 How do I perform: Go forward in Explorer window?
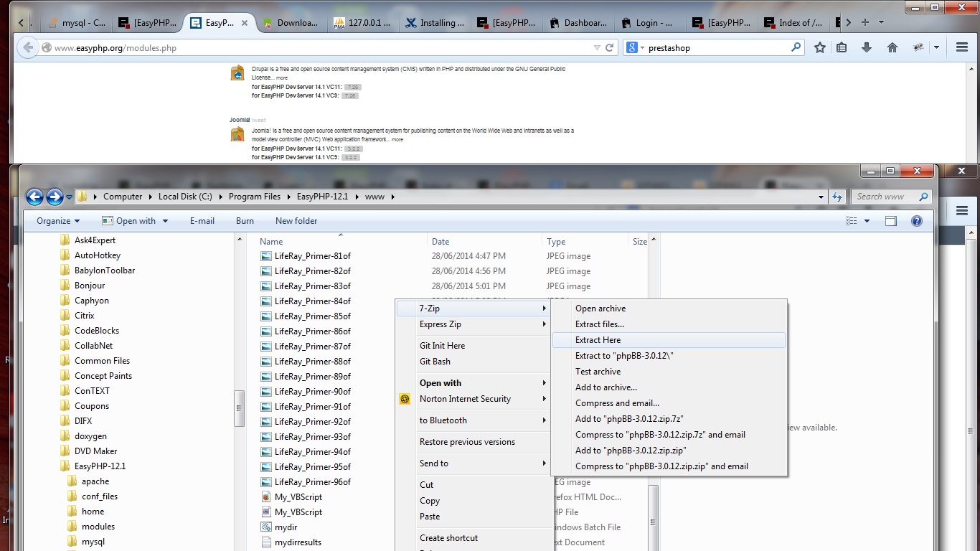coord(55,197)
